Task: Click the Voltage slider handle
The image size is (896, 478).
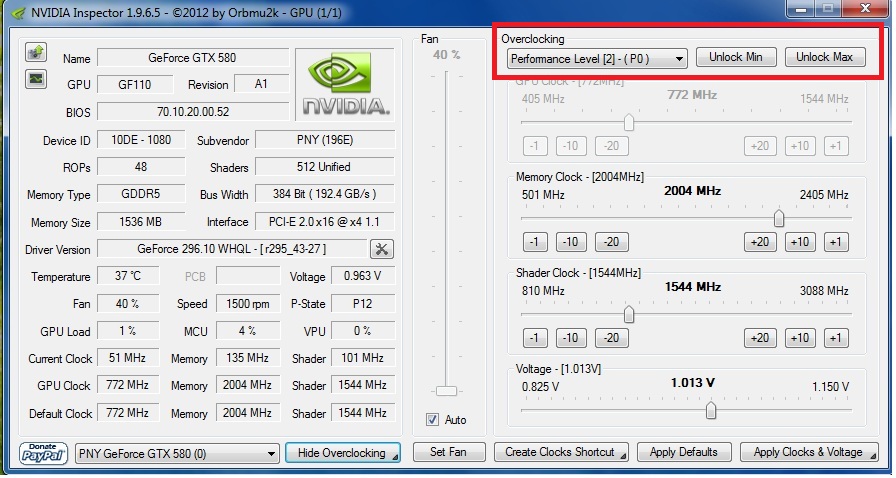Action: point(711,410)
